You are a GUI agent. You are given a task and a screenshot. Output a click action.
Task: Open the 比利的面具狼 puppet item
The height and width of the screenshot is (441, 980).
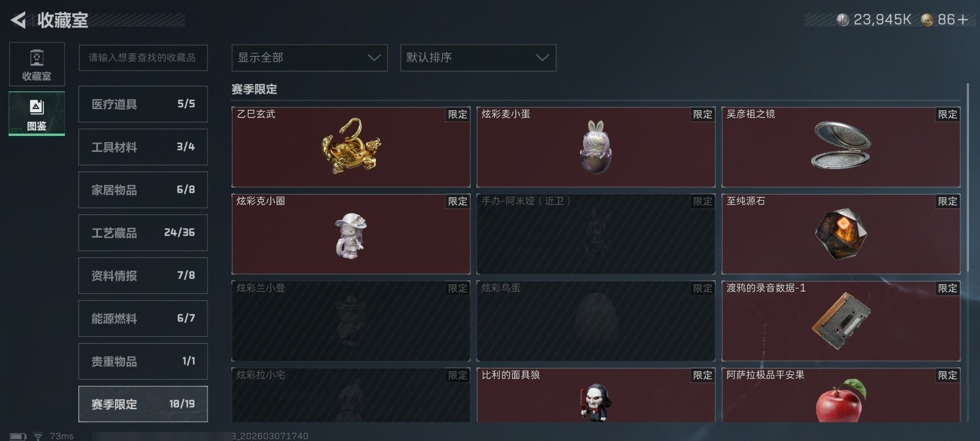596,395
